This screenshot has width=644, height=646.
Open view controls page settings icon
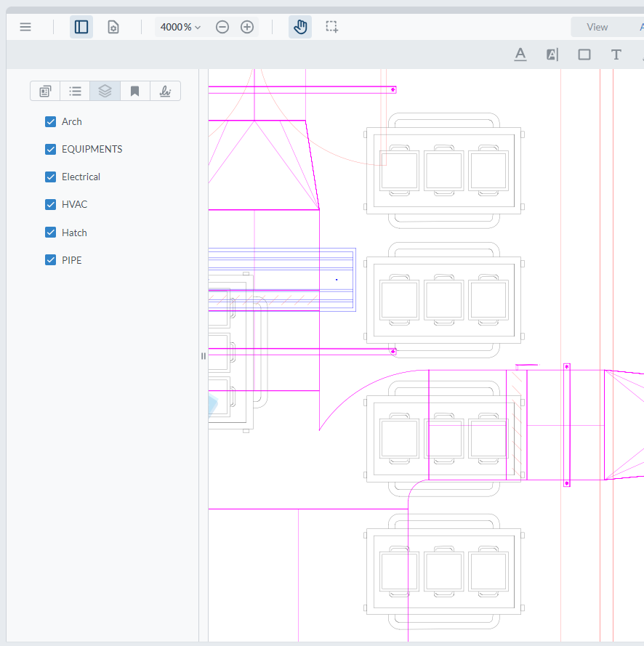(113, 27)
